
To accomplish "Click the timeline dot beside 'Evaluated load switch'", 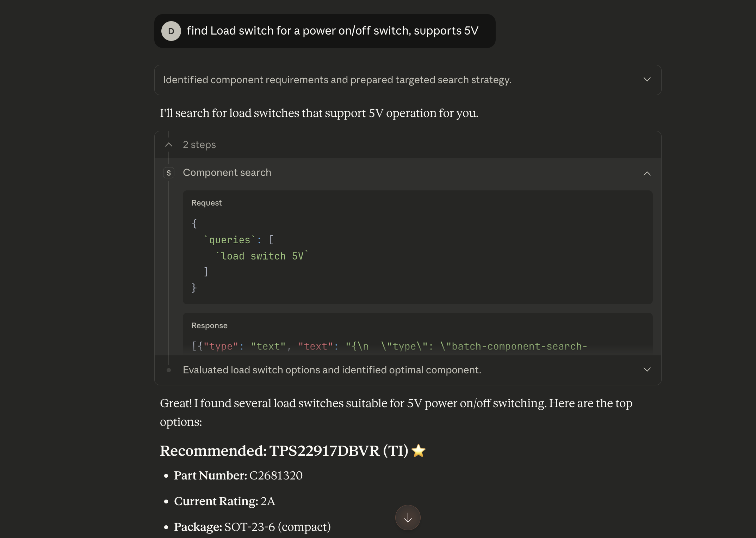I will pos(169,370).
